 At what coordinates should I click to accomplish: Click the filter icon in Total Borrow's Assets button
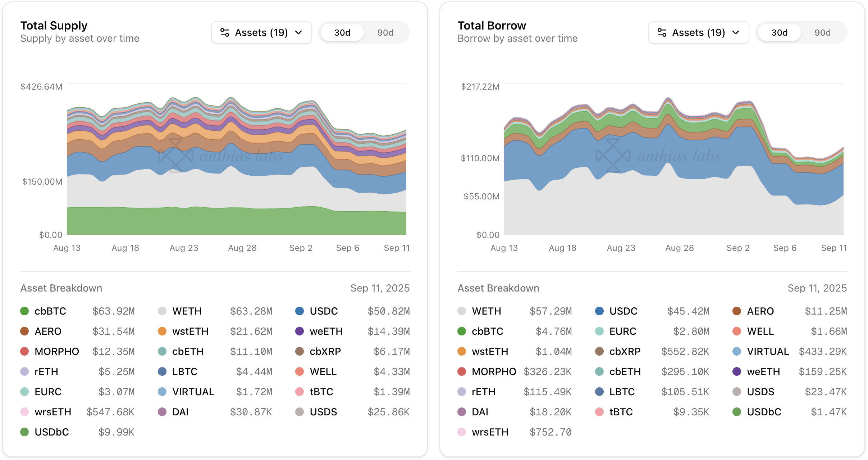[x=662, y=32]
